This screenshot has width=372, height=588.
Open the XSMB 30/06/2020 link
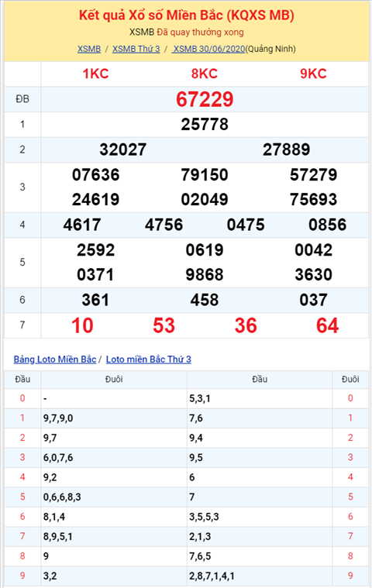[208, 49]
